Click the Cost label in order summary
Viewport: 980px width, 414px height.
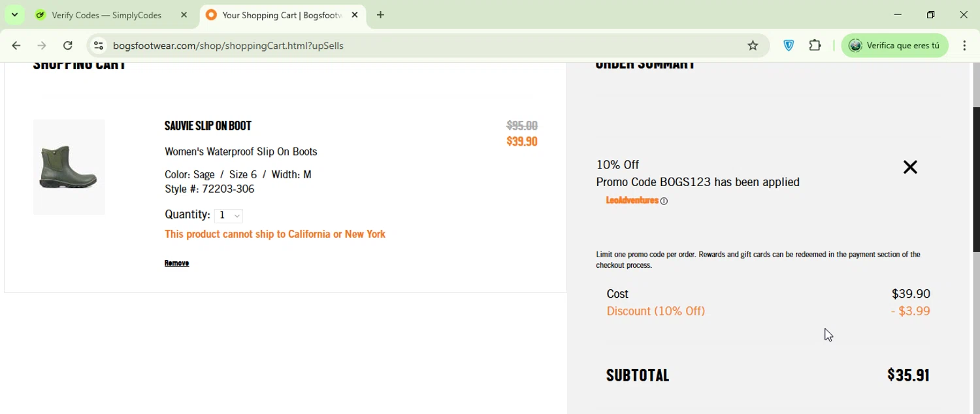click(617, 295)
